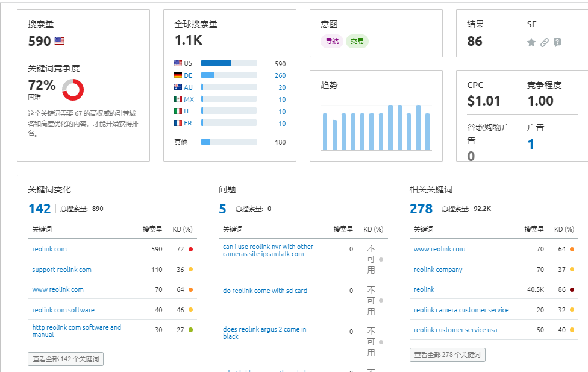Open www reolink com under 相关关键词
The width and height of the screenshot is (588, 372).
pyautogui.click(x=440, y=249)
